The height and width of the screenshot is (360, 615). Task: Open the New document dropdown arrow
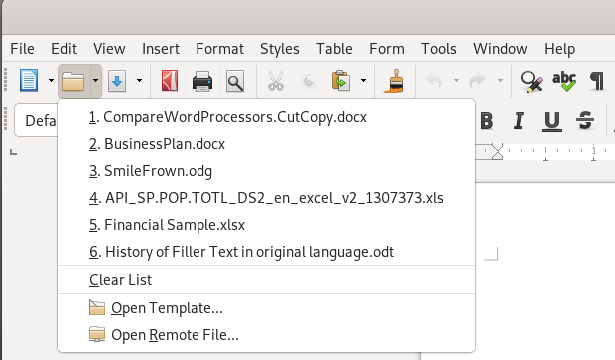[51, 81]
